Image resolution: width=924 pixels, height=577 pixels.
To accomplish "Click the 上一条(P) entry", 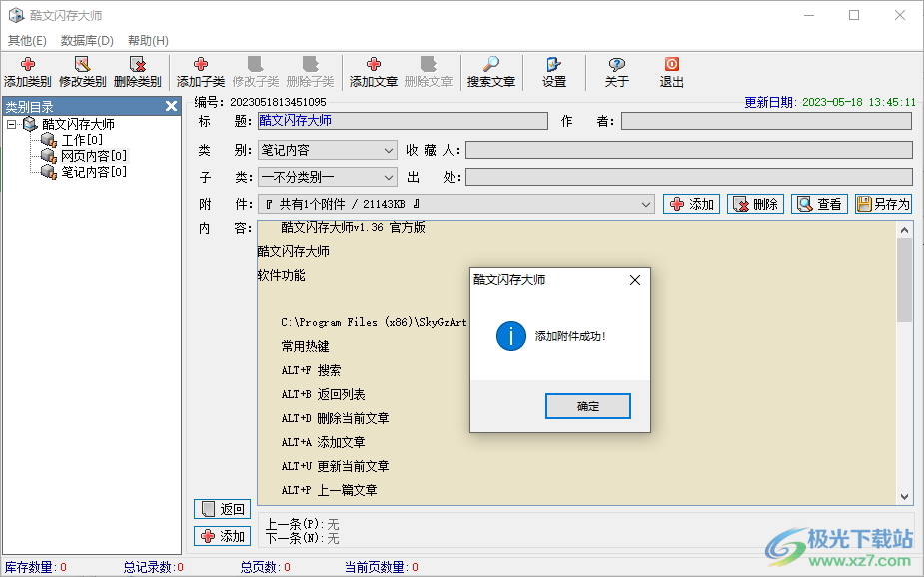I will tap(303, 525).
